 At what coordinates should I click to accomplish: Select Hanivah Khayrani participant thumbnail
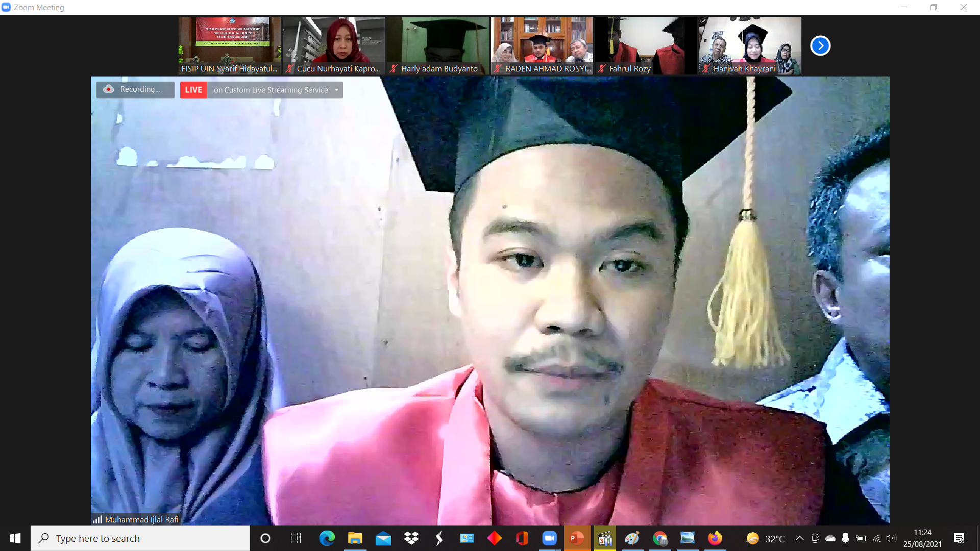[x=750, y=45]
